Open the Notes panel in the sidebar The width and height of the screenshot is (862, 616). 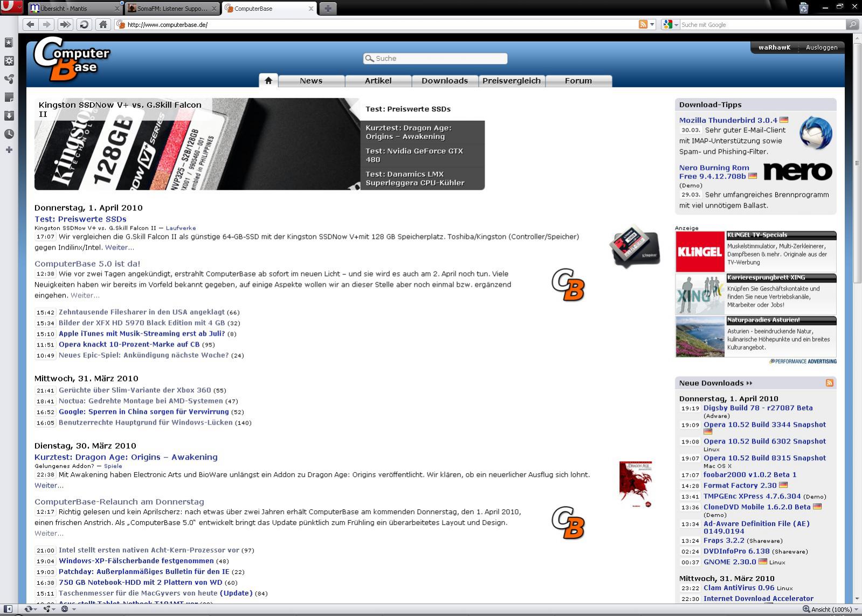9,98
